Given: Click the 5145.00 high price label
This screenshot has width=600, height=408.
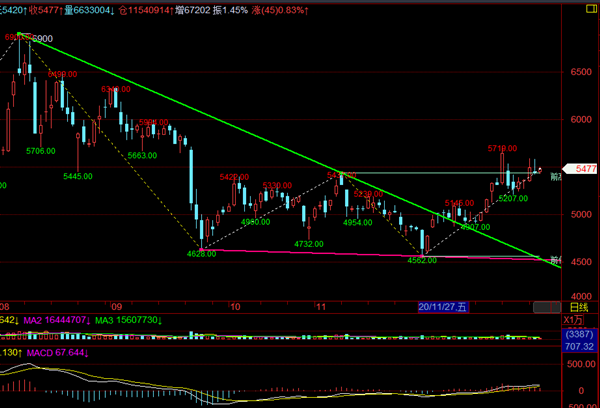Looking at the screenshot, I should click(x=460, y=203).
